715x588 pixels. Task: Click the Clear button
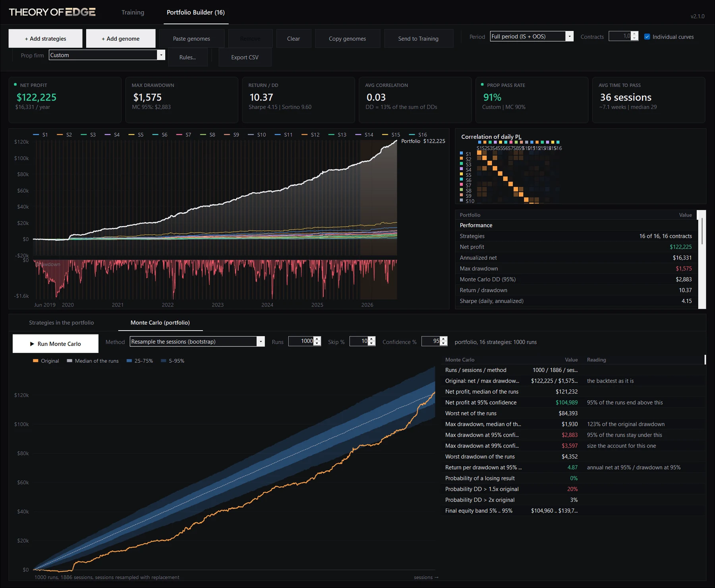click(x=294, y=39)
